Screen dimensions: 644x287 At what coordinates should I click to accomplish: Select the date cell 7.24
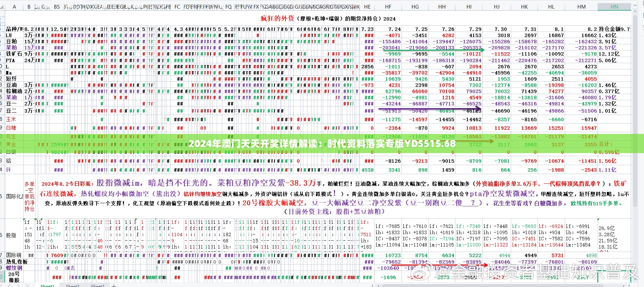coord(388,29)
